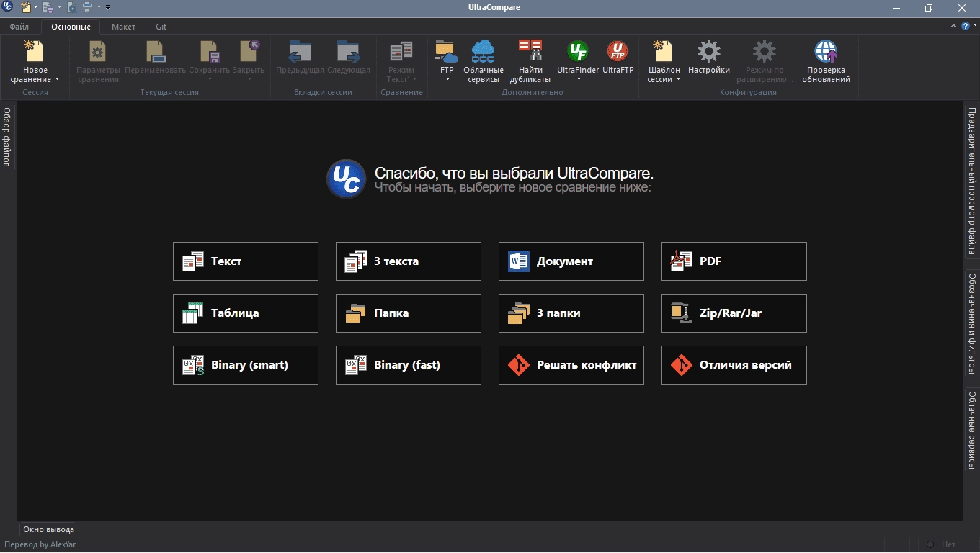Expand Предварительный просмотр файла side panel
This screenshot has width=980, height=553.
click(972, 181)
